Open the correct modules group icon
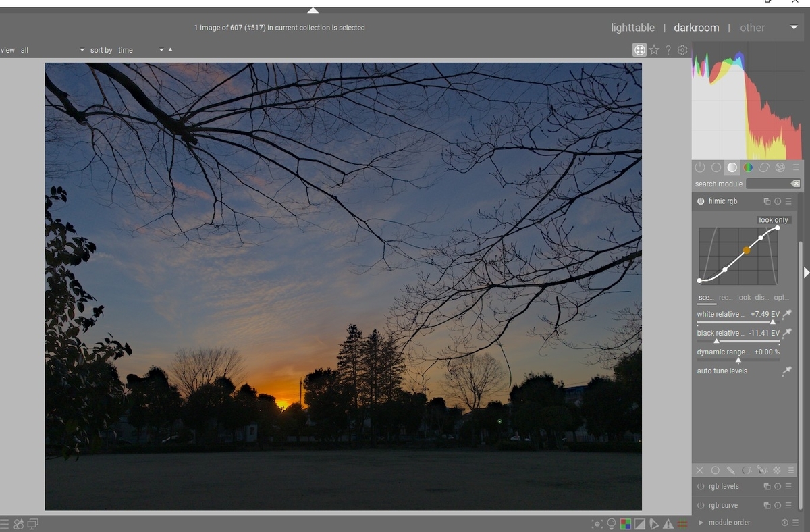Image resolution: width=810 pixels, height=532 pixels. (x=764, y=167)
